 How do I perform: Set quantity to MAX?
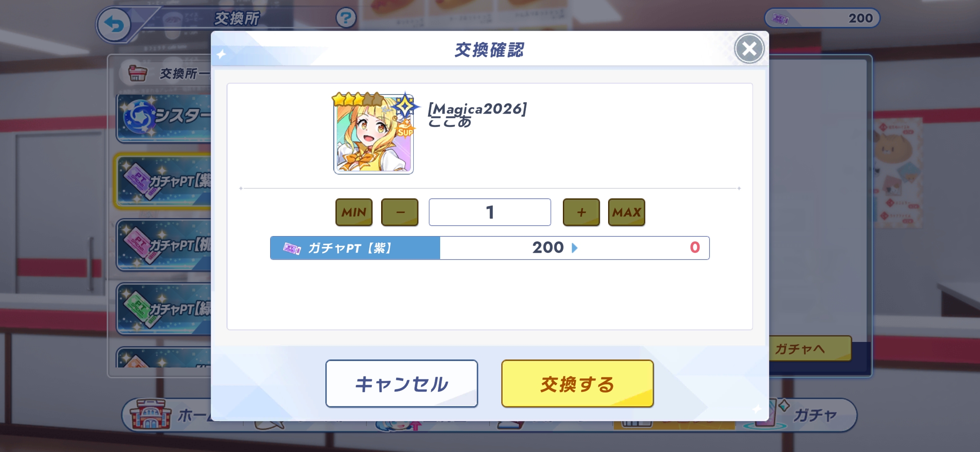pos(627,212)
